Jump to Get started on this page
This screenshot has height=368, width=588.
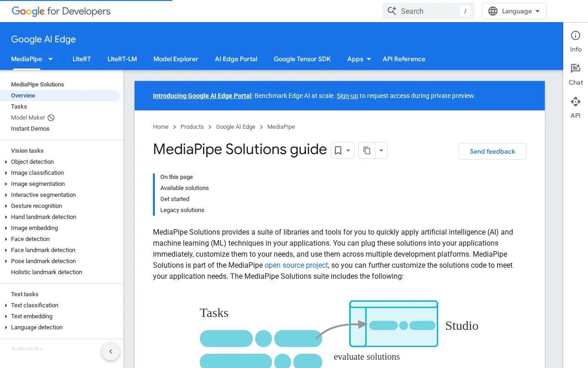175,199
